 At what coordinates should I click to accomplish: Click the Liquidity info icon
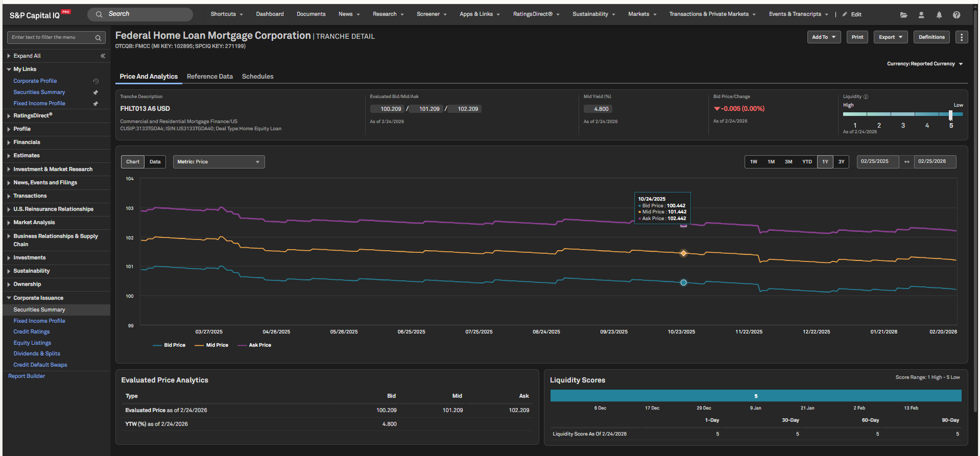[866, 97]
